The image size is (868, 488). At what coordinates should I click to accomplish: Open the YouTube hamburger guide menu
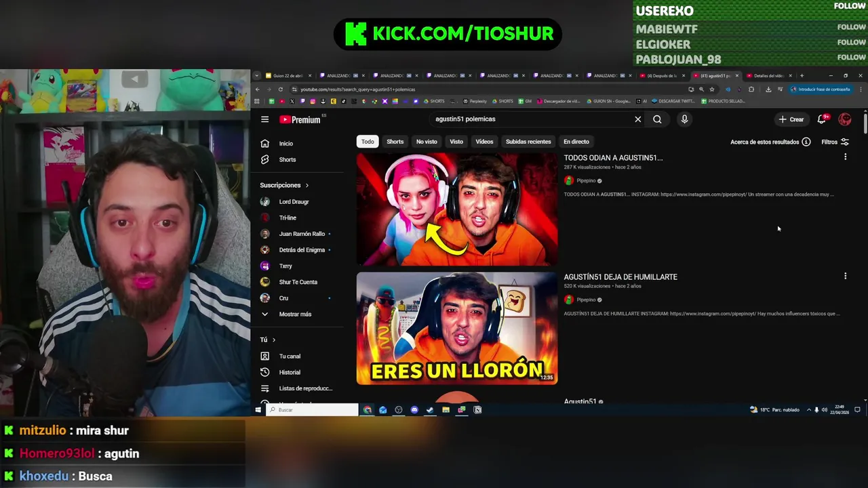pyautogui.click(x=264, y=119)
